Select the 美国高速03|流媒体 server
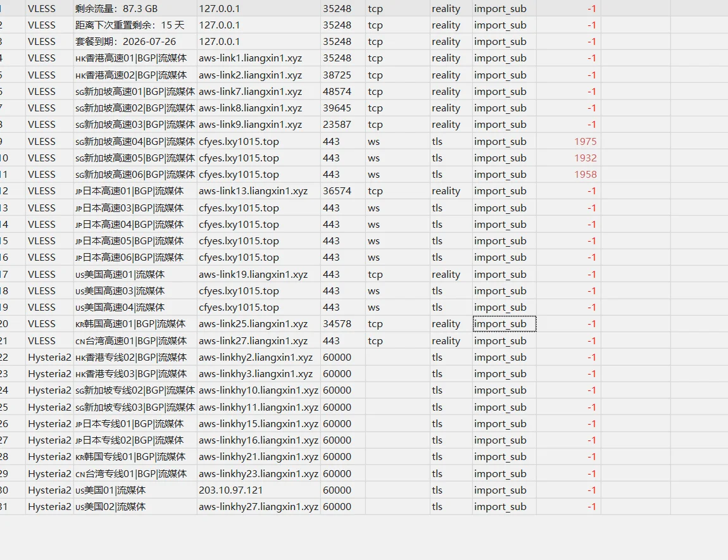728x560 pixels. [120, 291]
